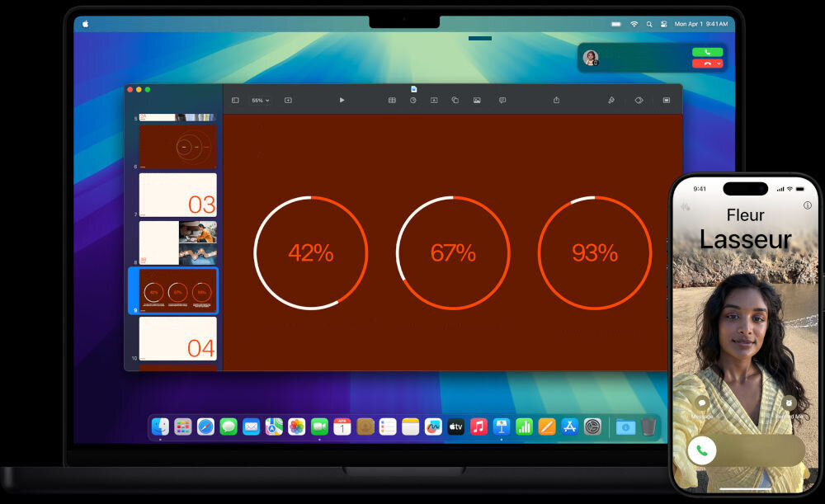Screen dimensions: 825x504
Task: Open Safari from the Dock
Action: click(x=205, y=426)
